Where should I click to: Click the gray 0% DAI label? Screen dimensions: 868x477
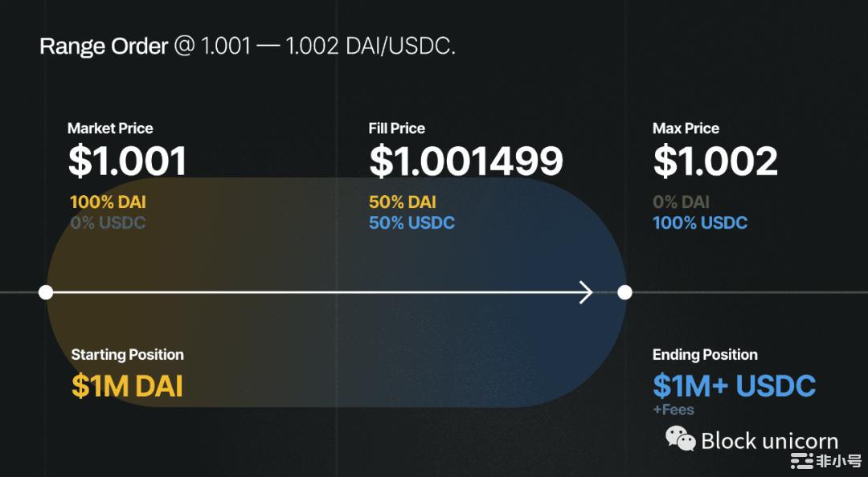[x=681, y=202]
